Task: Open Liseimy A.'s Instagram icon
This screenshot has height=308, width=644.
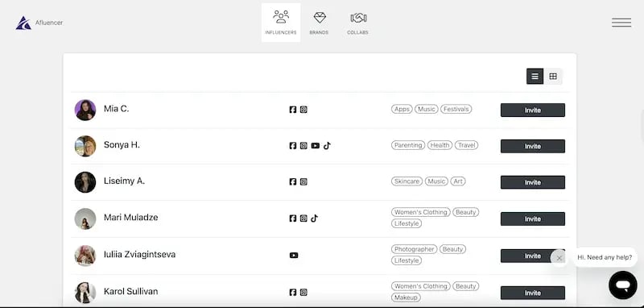Action: [x=303, y=181]
